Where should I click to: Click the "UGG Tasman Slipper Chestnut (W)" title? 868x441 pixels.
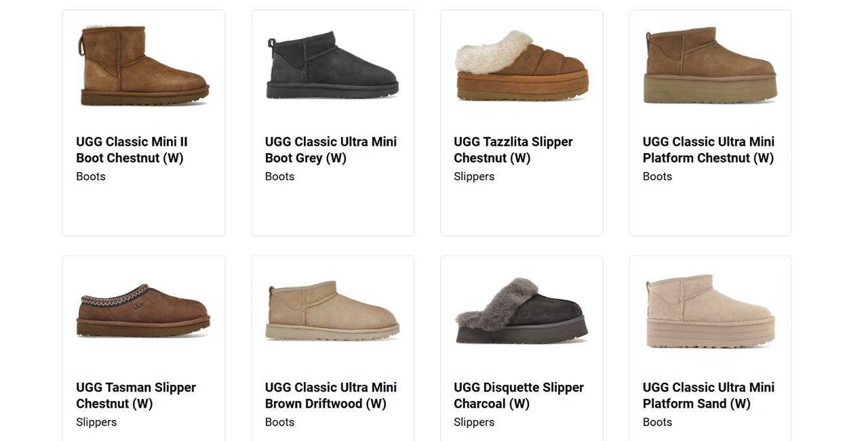click(x=136, y=396)
